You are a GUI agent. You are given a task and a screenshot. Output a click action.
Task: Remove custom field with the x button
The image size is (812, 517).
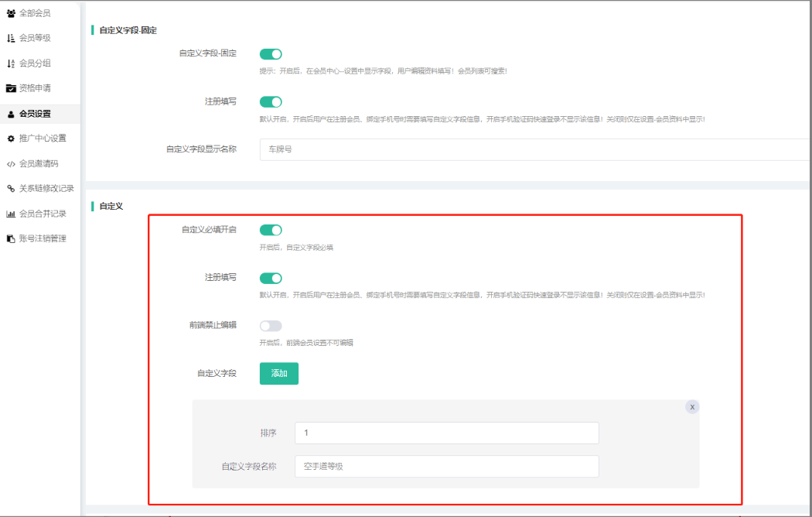pos(692,407)
